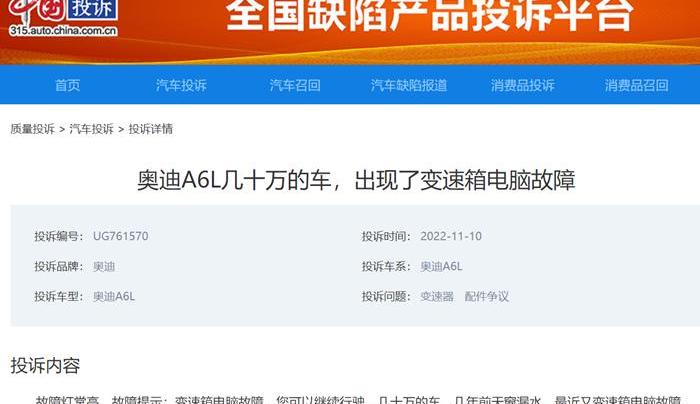Click the 投诉车型 label
Image resolution: width=700 pixels, height=404 pixels.
tap(58, 296)
